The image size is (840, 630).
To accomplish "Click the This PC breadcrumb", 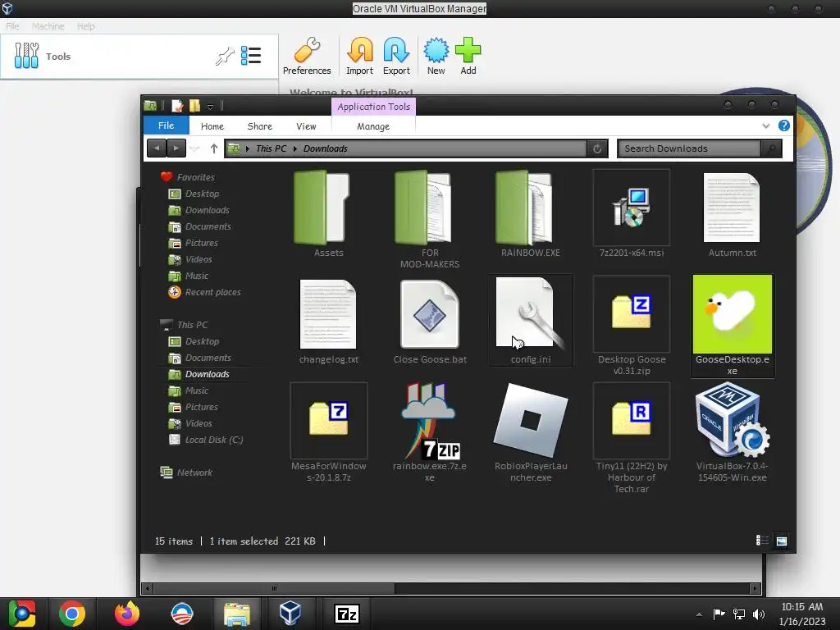I will point(271,148).
